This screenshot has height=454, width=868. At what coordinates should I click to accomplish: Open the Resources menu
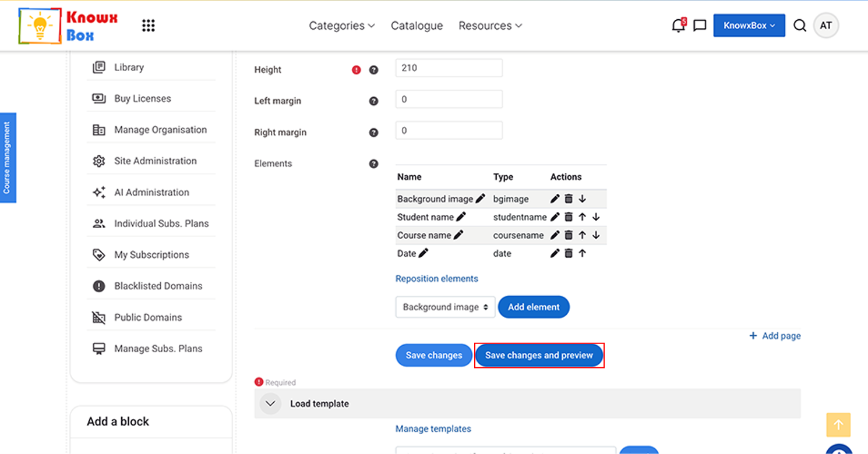pos(490,26)
